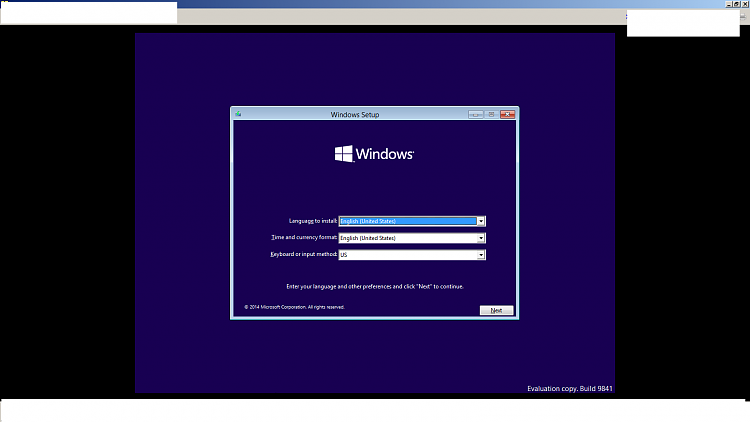The height and width of the screenshot is (422, 750).
Task: Click the Next button in Windows Setup
Action: [x=496, y=310]
